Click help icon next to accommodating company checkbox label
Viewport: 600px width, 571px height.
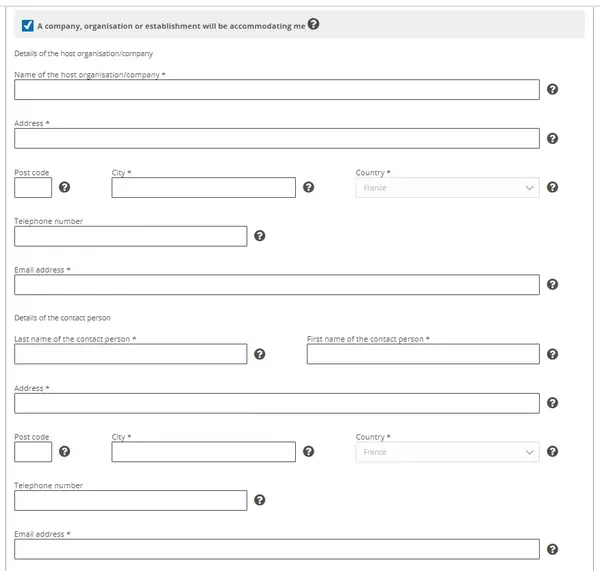coord(314,24)
